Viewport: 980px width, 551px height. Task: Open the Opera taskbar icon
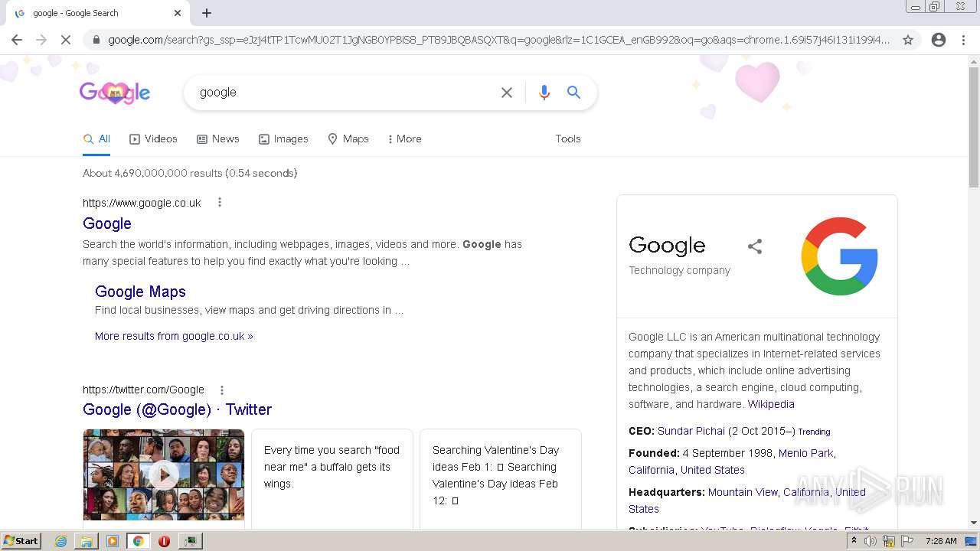164,541
